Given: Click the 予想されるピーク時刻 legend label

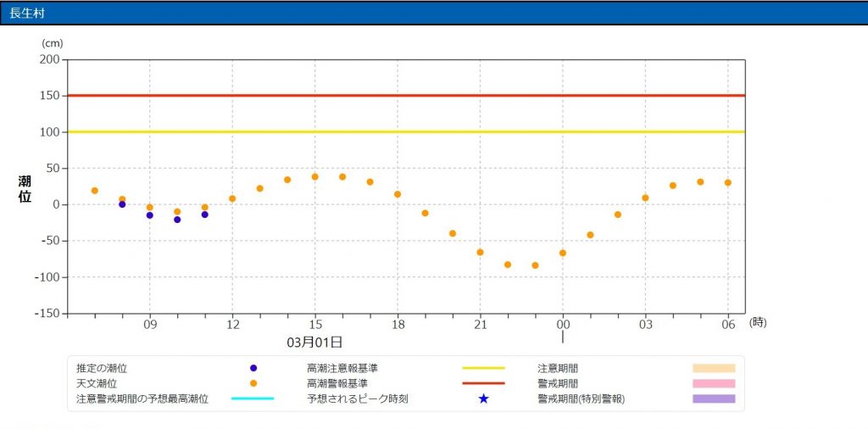Looking at the screenshot, I should click(357, 398).
